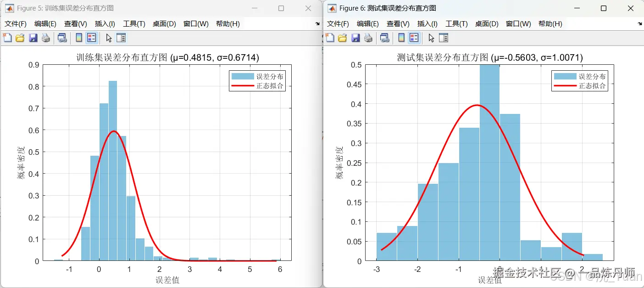Insert a colorbar using Figure 5 toolbar icon
The width and height of the screenshot is (644, 288).
click(79, 38)
